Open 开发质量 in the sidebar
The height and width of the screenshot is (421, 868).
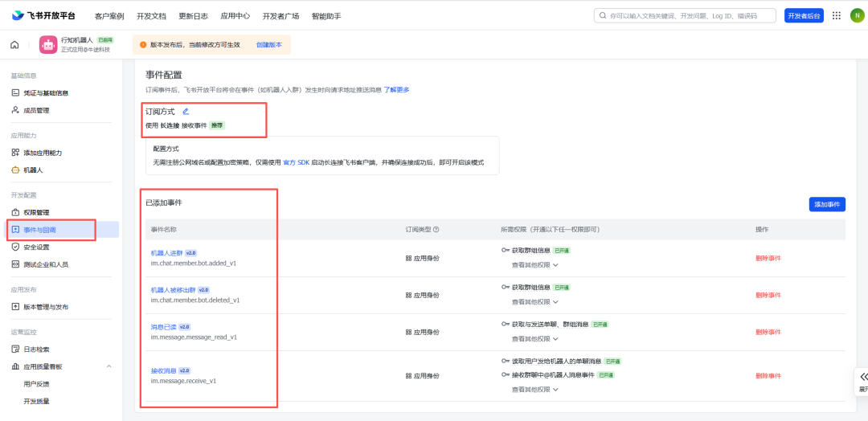coord(36,401)
